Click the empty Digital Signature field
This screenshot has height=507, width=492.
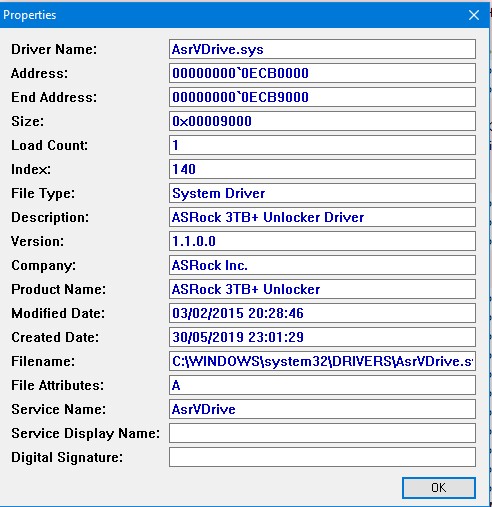322,457
